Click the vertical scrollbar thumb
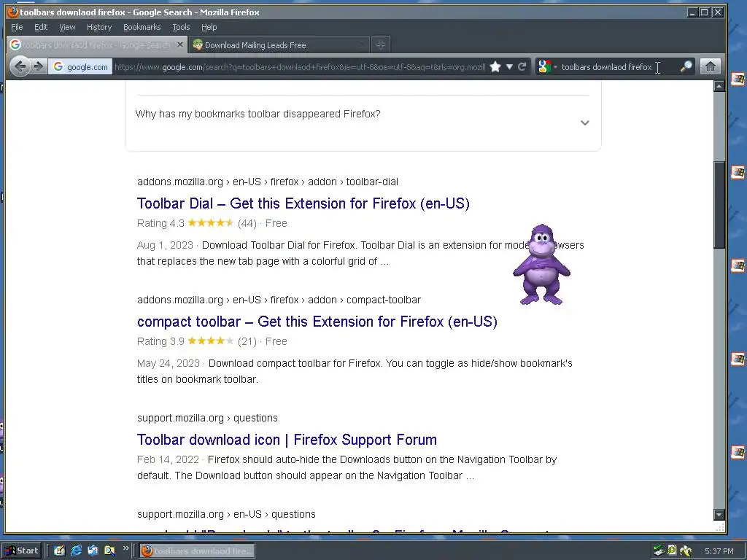Image resolution: width=747 pixels, height=560 pixels. [x=719, y=205]
